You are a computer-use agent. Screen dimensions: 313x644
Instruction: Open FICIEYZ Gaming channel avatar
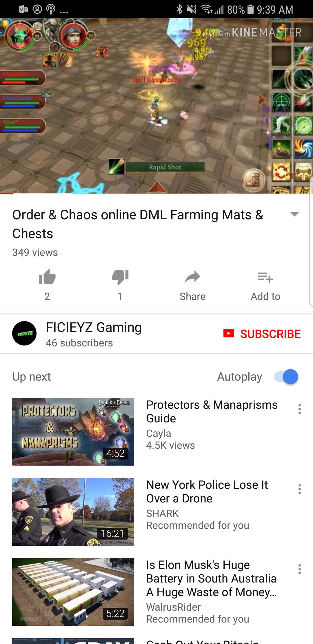coord(24,333)
